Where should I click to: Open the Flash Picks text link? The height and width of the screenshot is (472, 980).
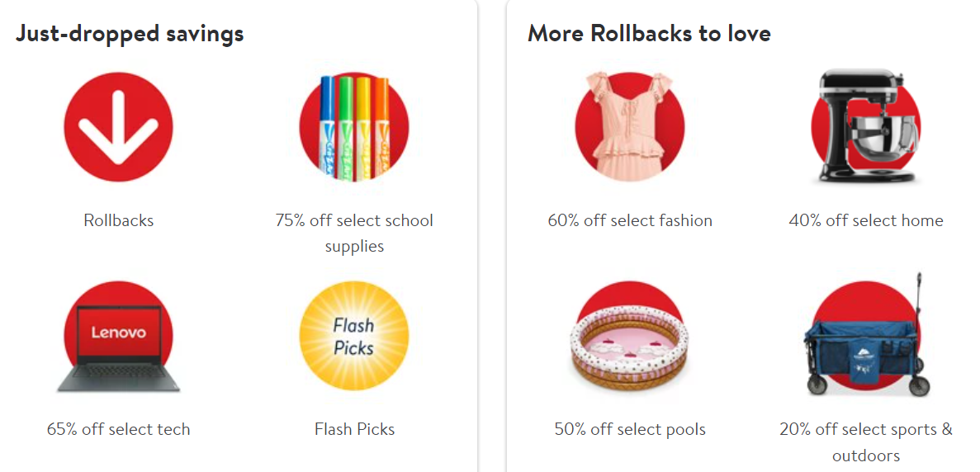point(354,430)
